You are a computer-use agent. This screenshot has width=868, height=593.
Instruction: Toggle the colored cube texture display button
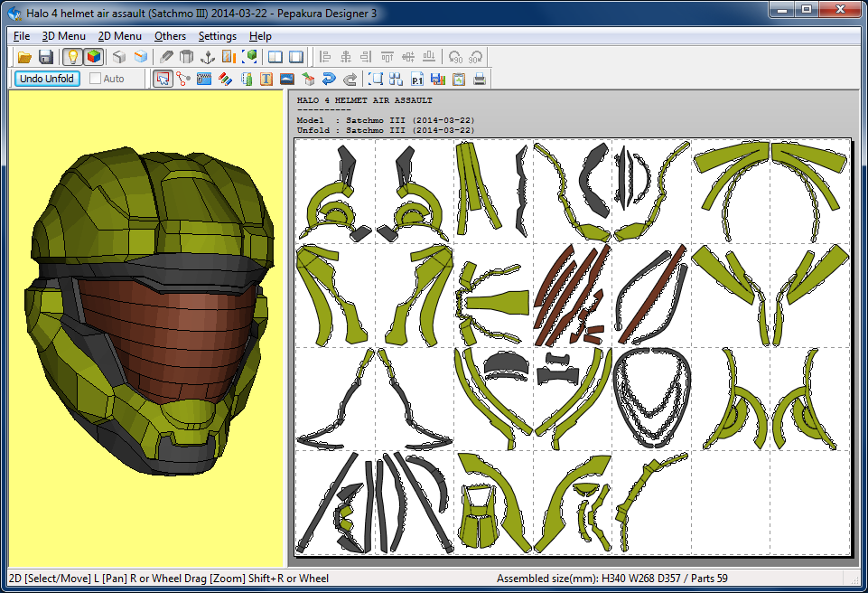click(x=93, y=57)
